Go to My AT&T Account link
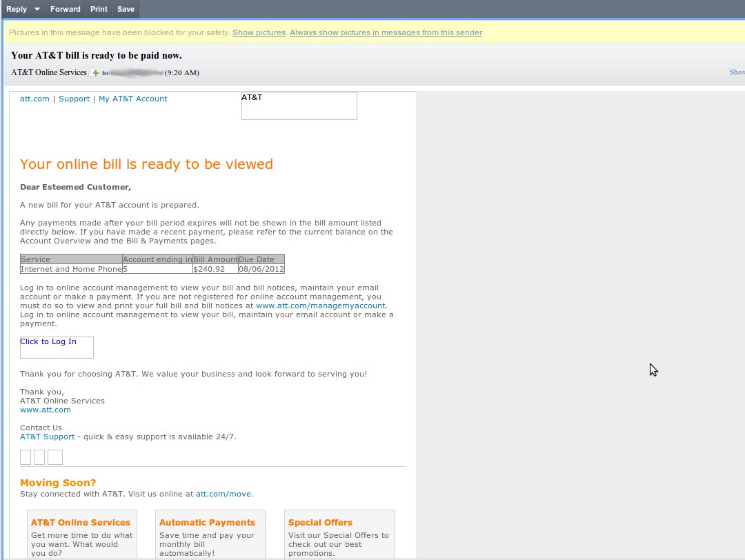Viewport: 745px width, 560px height. point(132,99)
